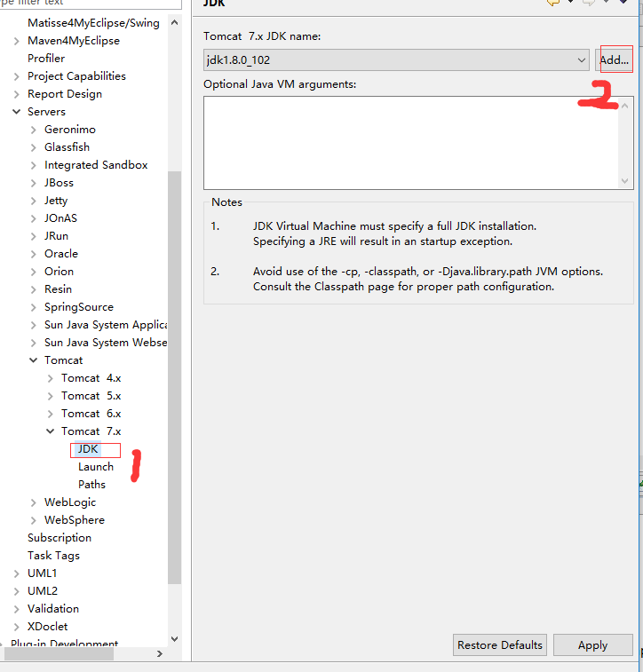
Task: Expand the Validation preferences node
Action: pyautogui.click(x=17, y=609)
